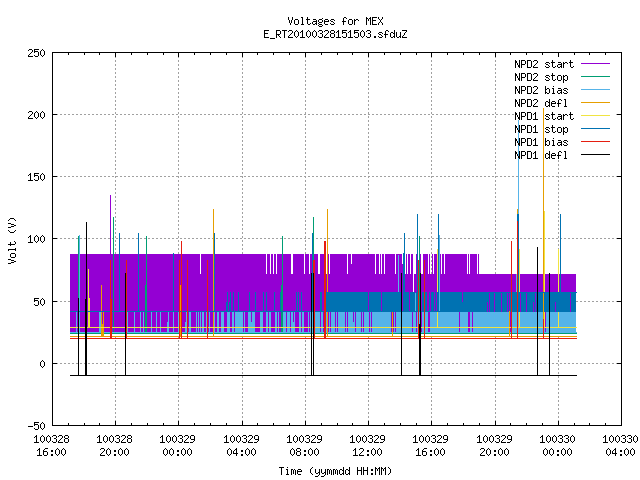
Task: Click the 200 Y-axis tick label
Action: tap(36, 116)
